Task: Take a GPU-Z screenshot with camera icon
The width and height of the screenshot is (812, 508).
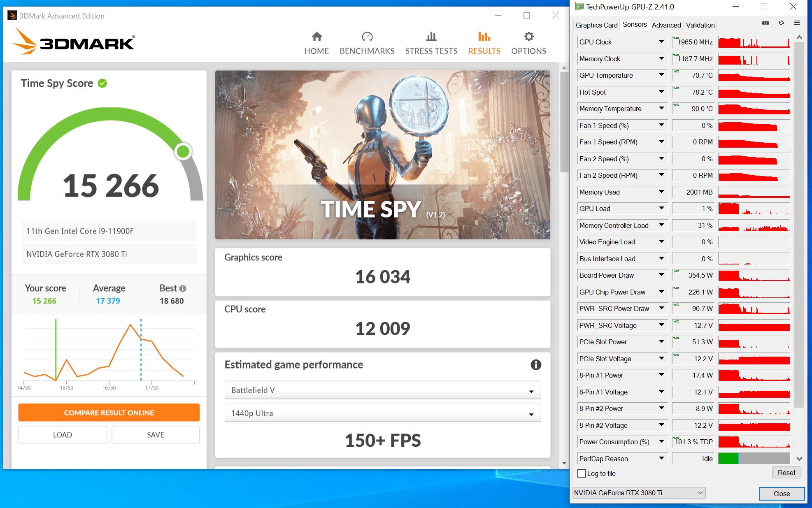Action: pyautogui.click(x=765, y=23)
